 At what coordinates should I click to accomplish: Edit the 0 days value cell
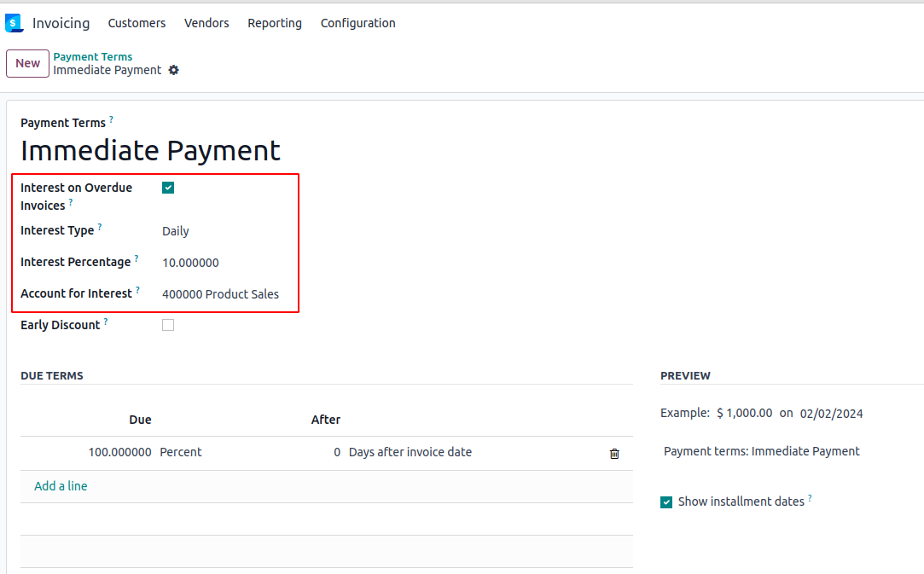coord(336,452)
